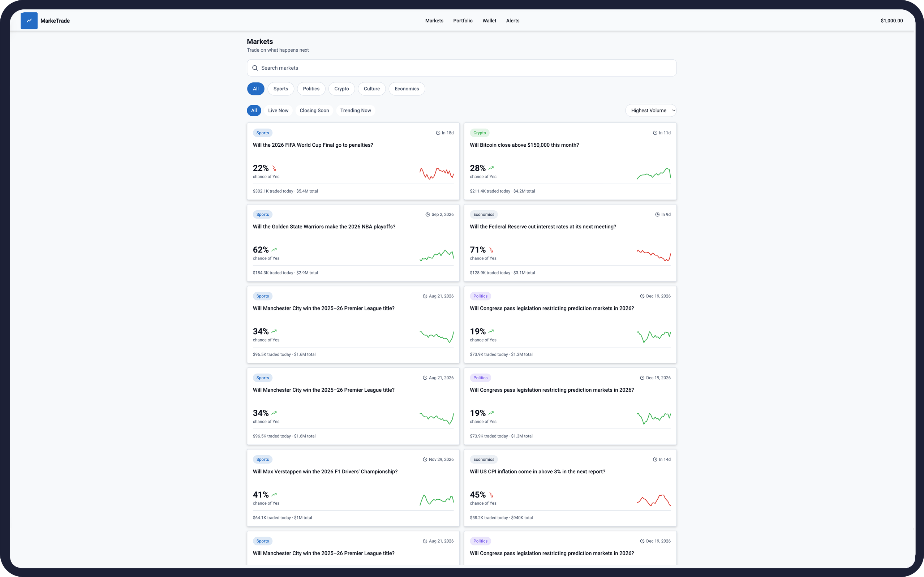Click the red down-trend arrow next to 71%

click(x=491, y=250)
